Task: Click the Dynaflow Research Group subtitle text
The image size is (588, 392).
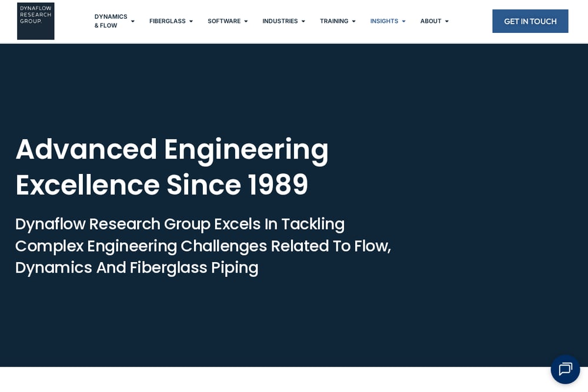Action: [203, 246]
